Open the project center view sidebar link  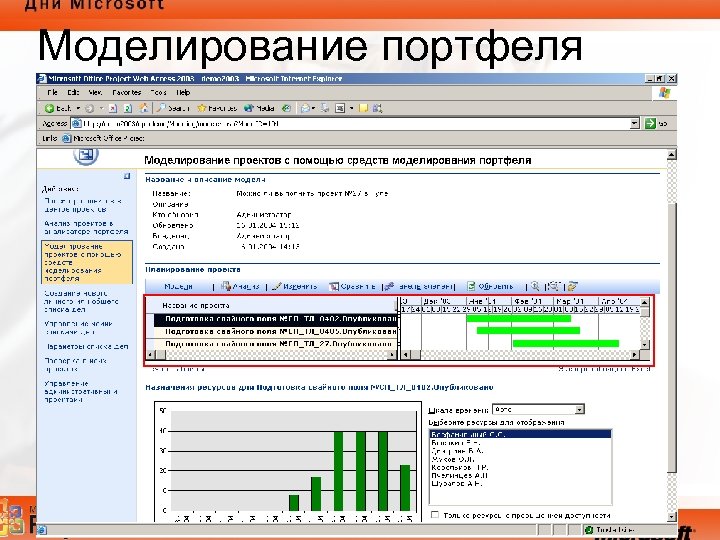83,205
